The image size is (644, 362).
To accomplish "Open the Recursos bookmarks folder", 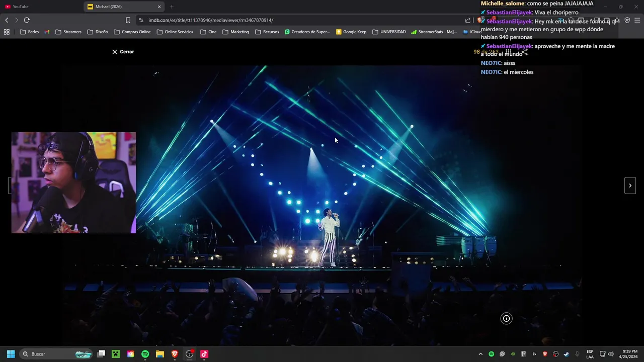I will click(x=267, y=32).
